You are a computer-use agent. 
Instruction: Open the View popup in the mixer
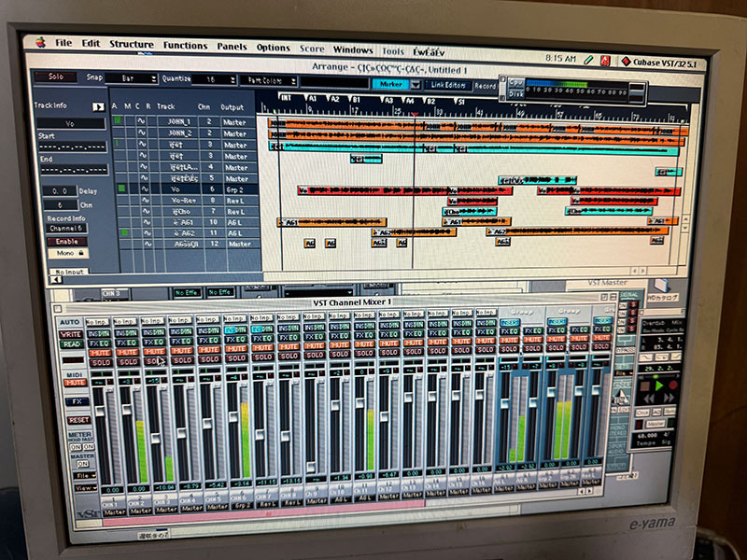tap(85, 488)
